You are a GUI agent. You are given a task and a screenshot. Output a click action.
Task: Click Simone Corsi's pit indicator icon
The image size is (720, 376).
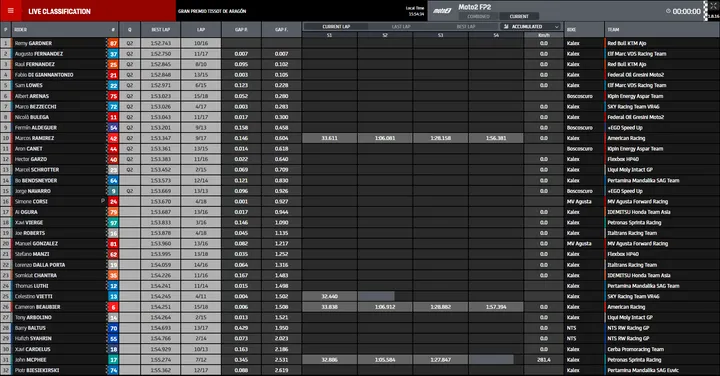click(x=103, y=201)
